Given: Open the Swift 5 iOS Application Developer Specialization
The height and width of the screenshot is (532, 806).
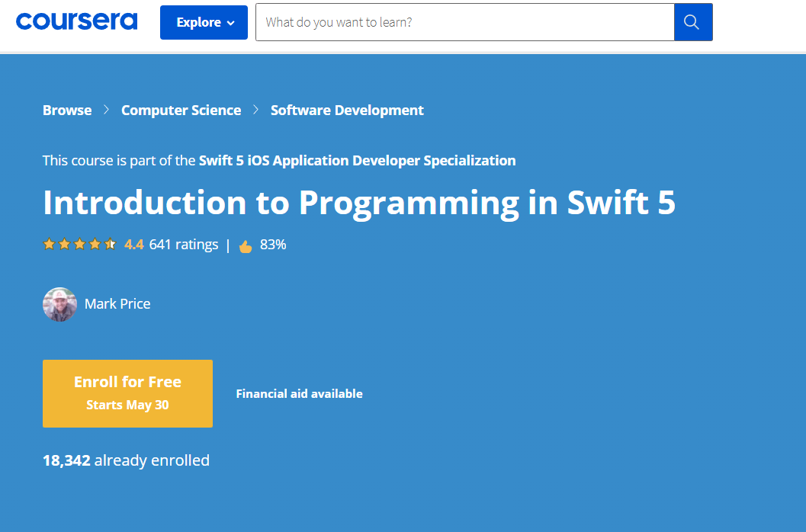Looking at the screenshot, I should pos(356,160).
